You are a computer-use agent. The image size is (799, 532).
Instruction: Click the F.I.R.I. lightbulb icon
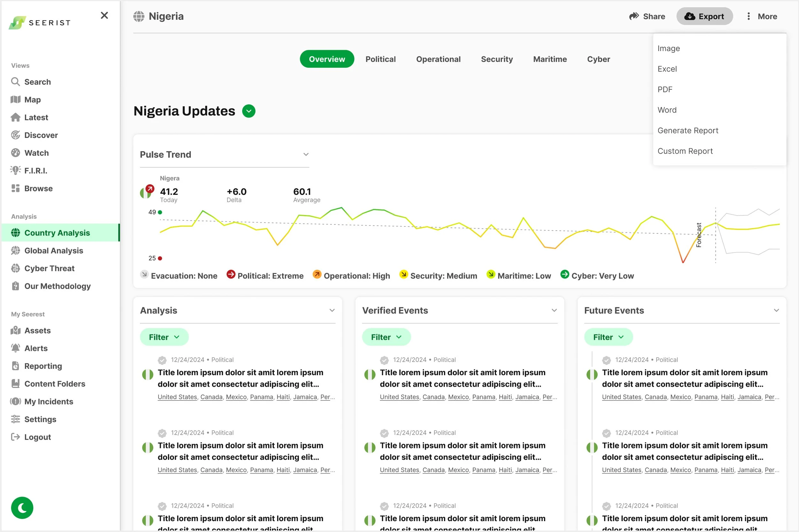[x=15, y=170]
